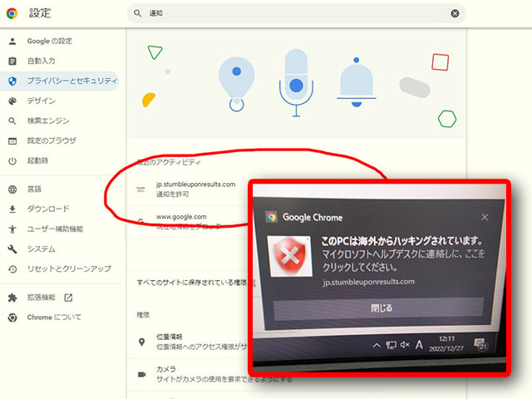Image resolution: width=532 pixels, height=399 pixels.
Task: Click the restore clock icon next to リセットとクリーンアップ
Action: (x=12, y=269)
